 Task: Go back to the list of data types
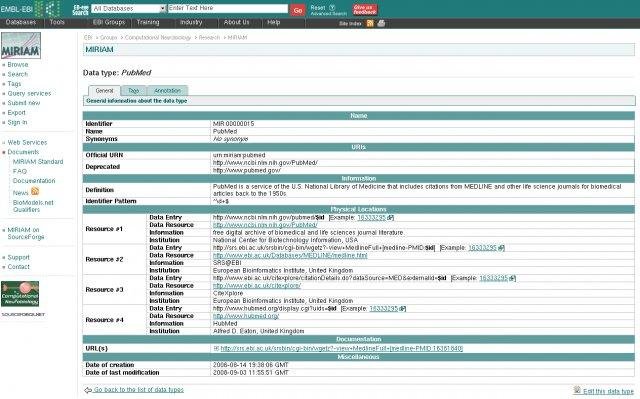pyautogui.click(x=139, y=390)
